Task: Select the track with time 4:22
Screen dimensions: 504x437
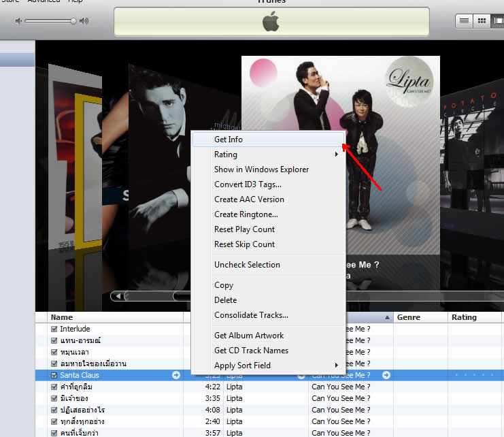Action: [269, 387]
